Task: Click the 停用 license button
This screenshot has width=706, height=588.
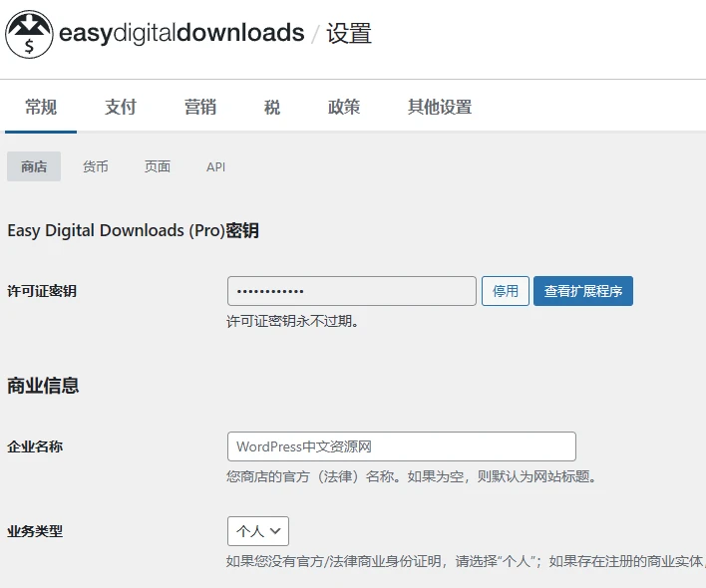Action: (x=506, y=291)
